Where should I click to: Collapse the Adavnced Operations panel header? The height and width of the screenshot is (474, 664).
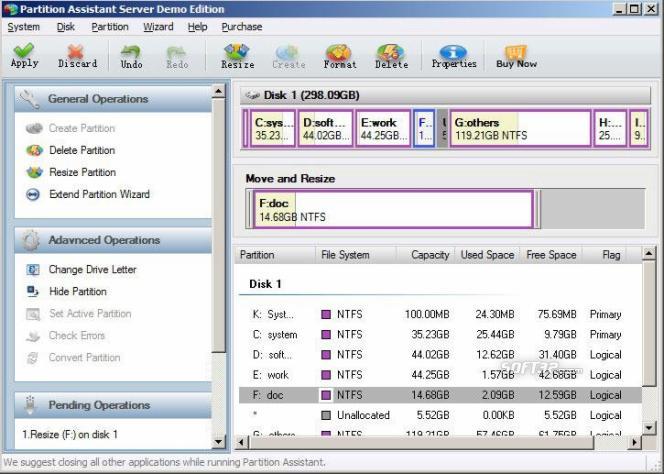[x=113, y=240]
